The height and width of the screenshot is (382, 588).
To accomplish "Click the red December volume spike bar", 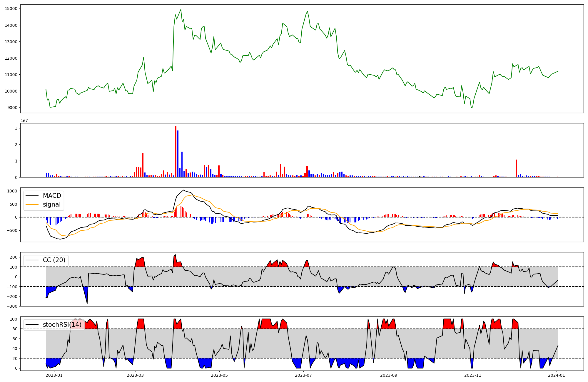I will [516, 168].
